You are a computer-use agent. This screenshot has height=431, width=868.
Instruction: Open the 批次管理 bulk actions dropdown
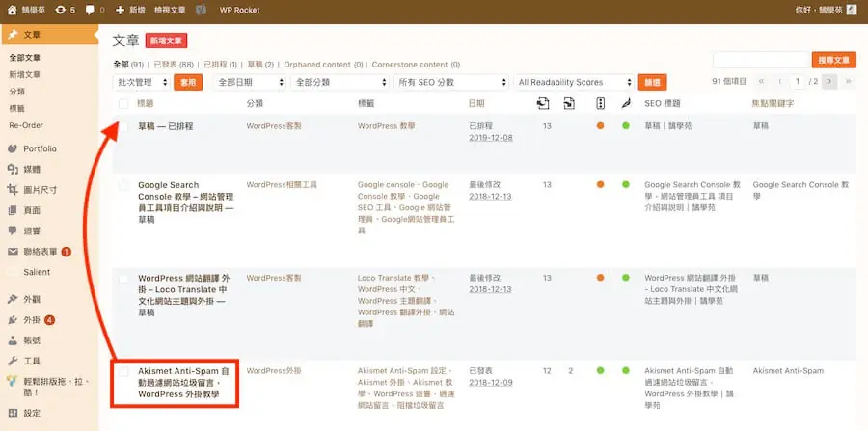coord(142,82)
